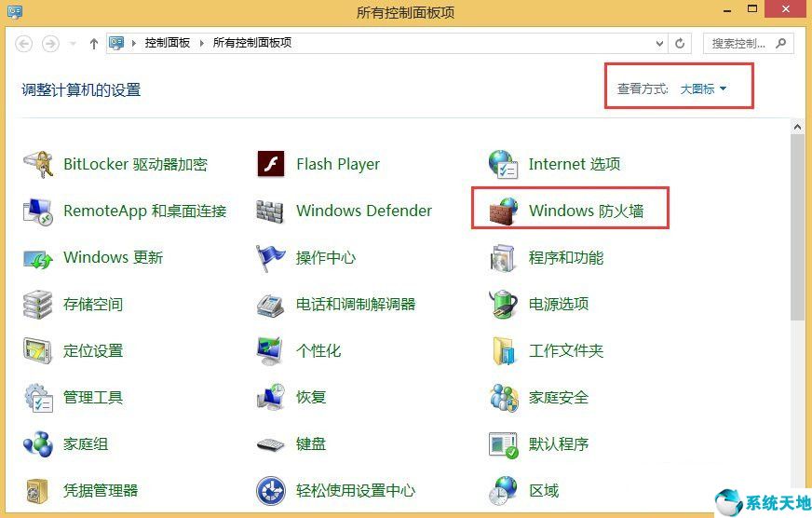Image resolution: width=812 pixels, height=518 pixels.
Task: Open the 定位设置 text link
Action: coord(93,350)
